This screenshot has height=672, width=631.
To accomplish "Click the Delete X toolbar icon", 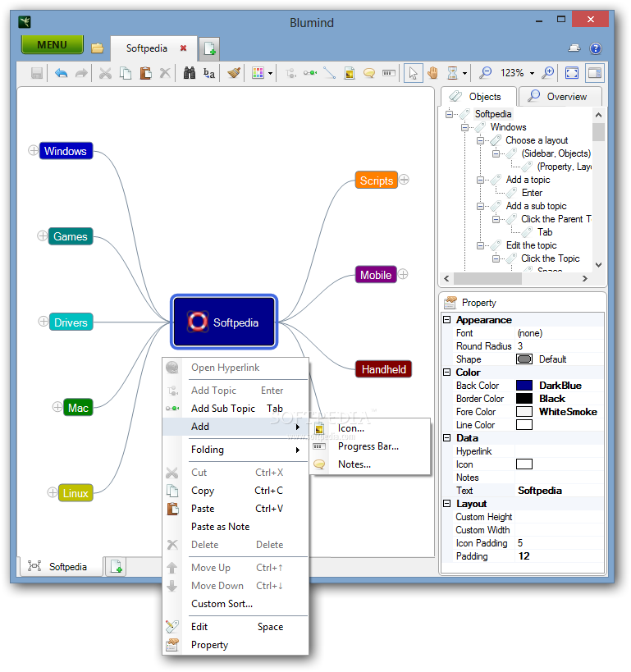I will click(x=165, y=73).
